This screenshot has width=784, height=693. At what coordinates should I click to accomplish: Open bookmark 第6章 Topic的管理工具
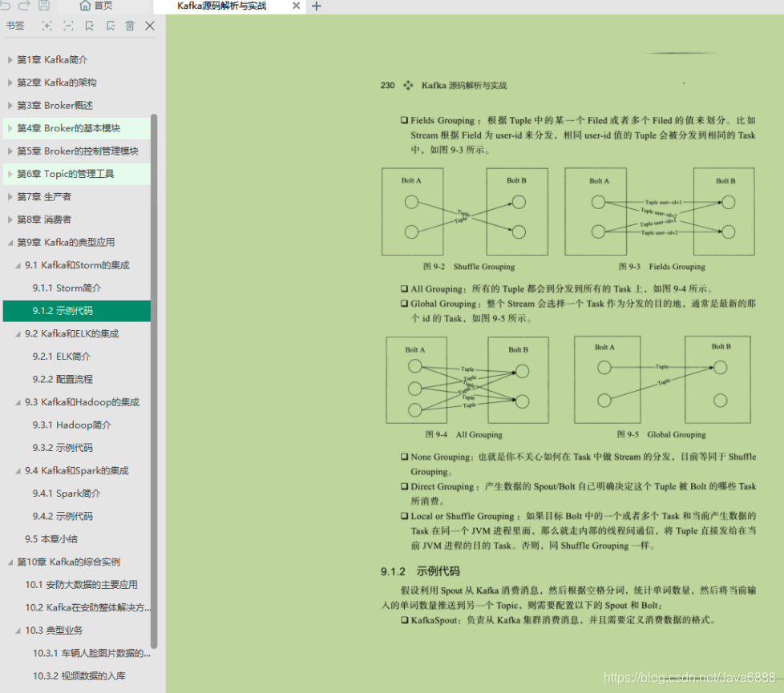(66, 174)
